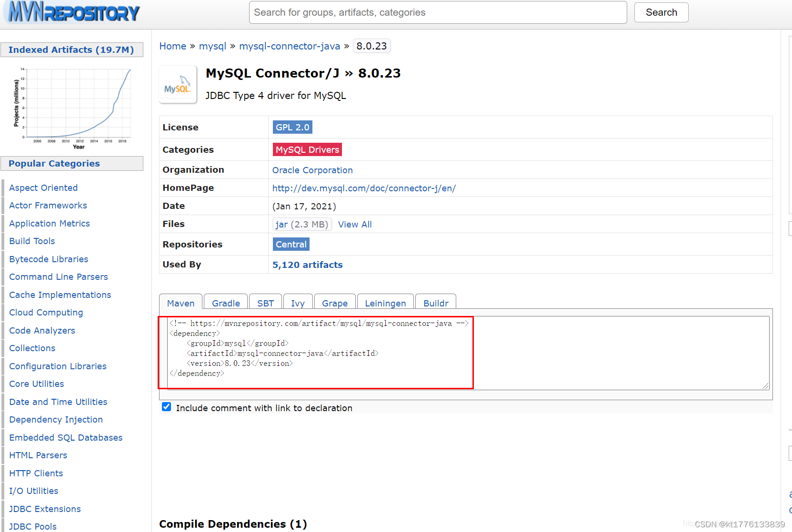Open the mysql group breadcrumb
792x532 pixels.
coord(212,46)
